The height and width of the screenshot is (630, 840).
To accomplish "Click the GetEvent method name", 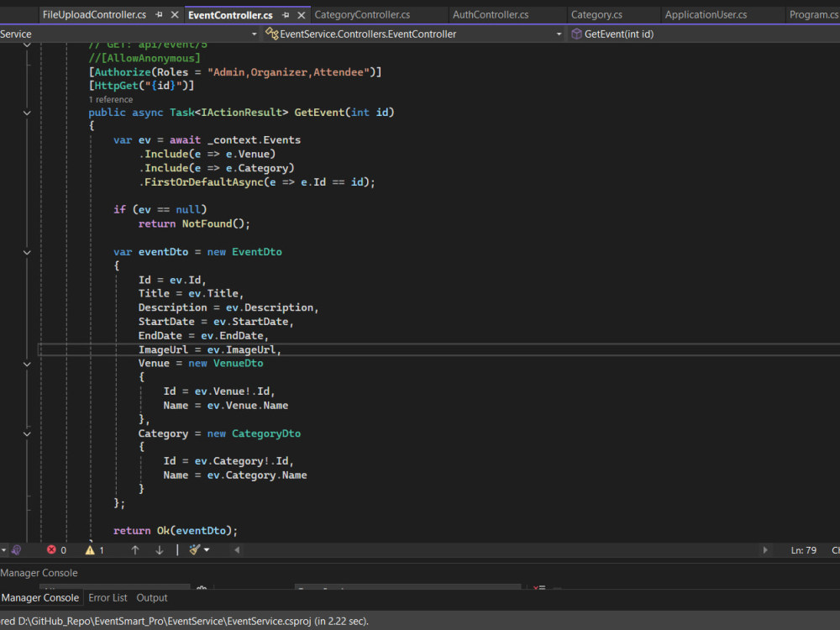I will (319, 113).
